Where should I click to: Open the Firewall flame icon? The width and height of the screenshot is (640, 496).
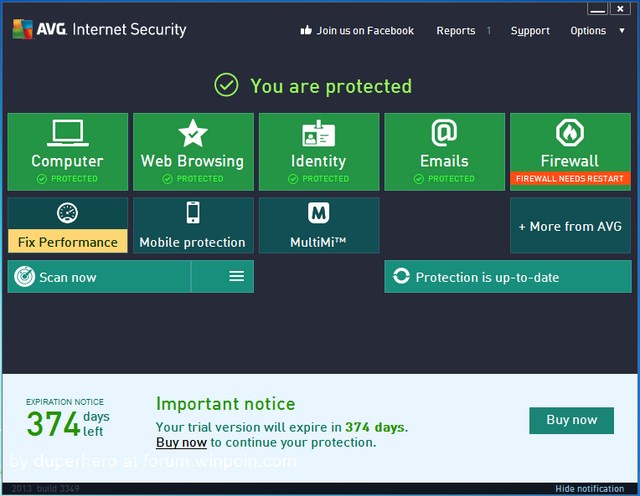(x=570, y=133)
